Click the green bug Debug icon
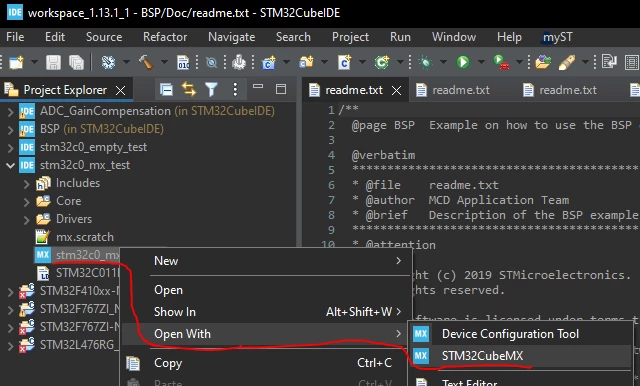Screen dimensions: 640x386 click(x=425, y=62)
